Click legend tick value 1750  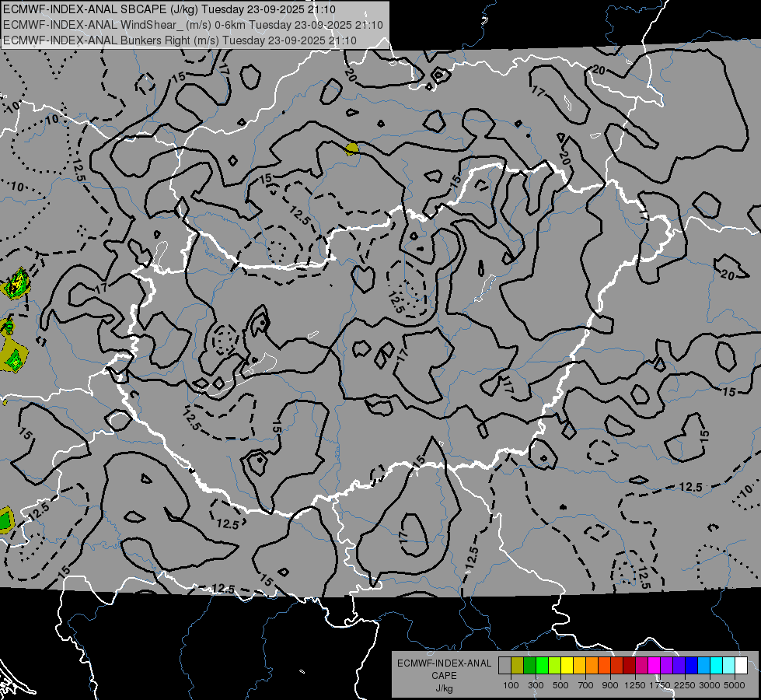660,685
